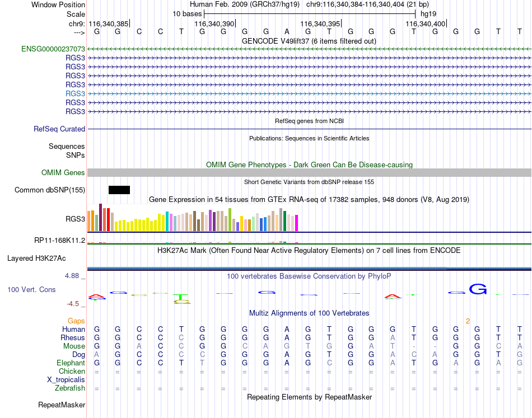Click the RepeatMasker track label
Viewport: 532px width, 418px height.
(62, 405)
